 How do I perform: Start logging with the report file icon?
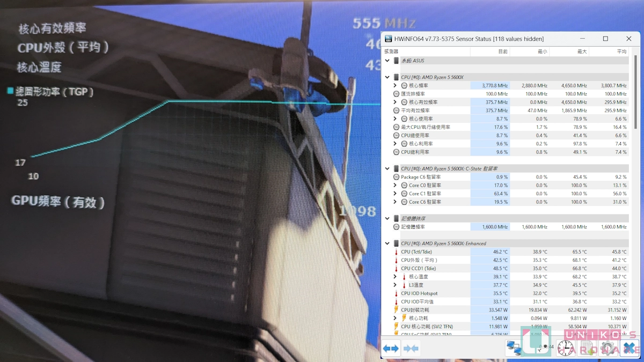[587, 348]
